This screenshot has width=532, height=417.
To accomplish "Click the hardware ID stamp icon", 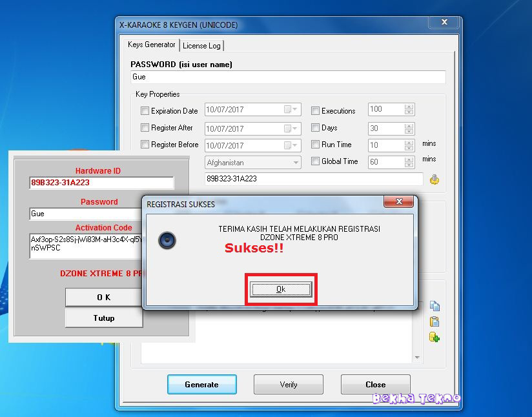I will (x=435, y=179).
